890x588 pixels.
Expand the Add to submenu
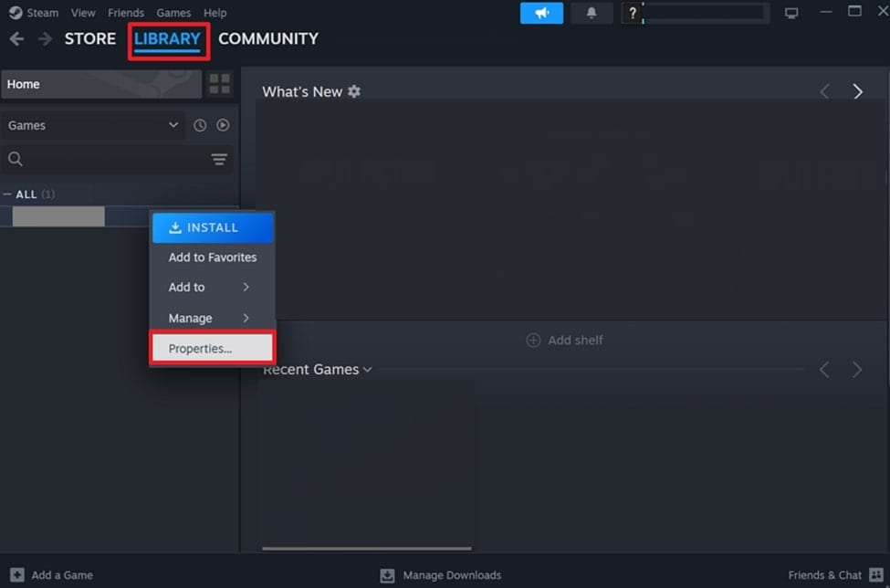(213, 288)
